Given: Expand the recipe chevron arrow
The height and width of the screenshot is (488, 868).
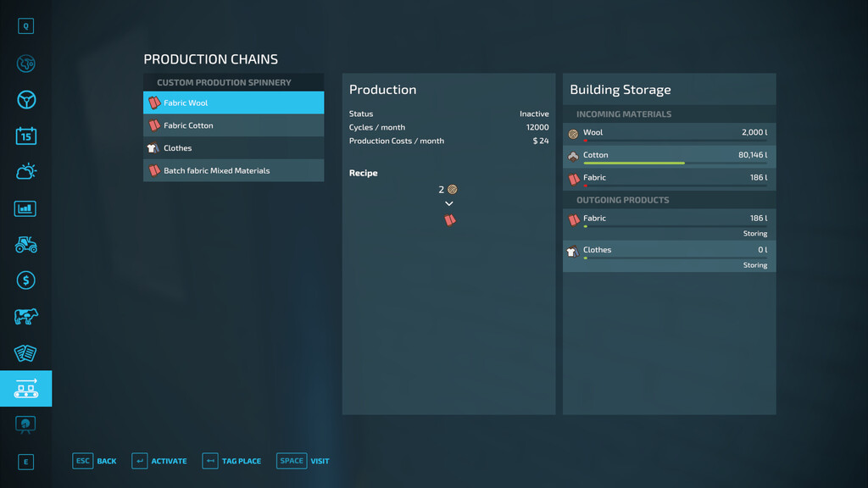Looking at the screenshot, I should click(448, 203).
